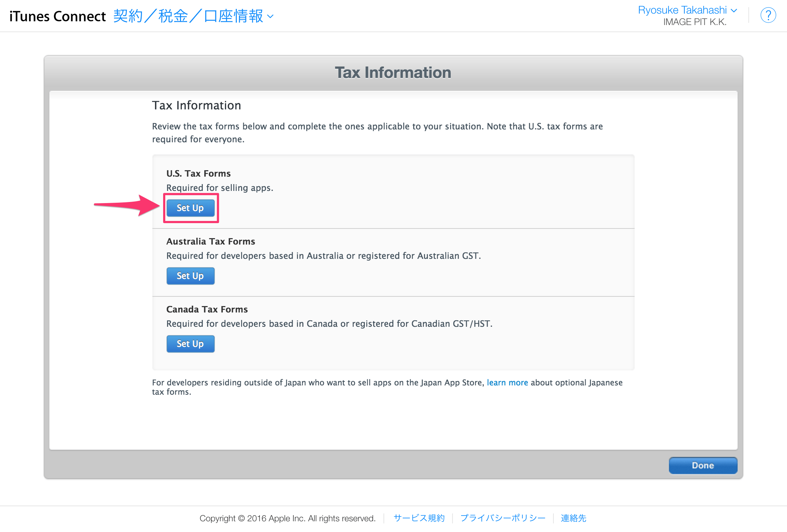Image resolution: width=787 pixels, height=532 pixels.
Task: Click Set Up under Canada Tax Forms
Action: (190, 344)
